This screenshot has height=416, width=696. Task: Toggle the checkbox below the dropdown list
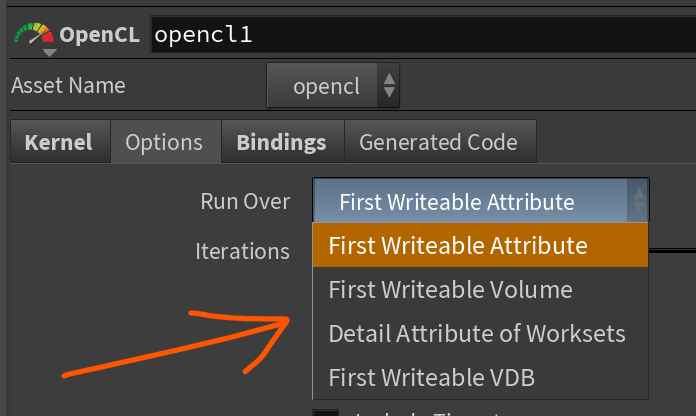(325, 411)
